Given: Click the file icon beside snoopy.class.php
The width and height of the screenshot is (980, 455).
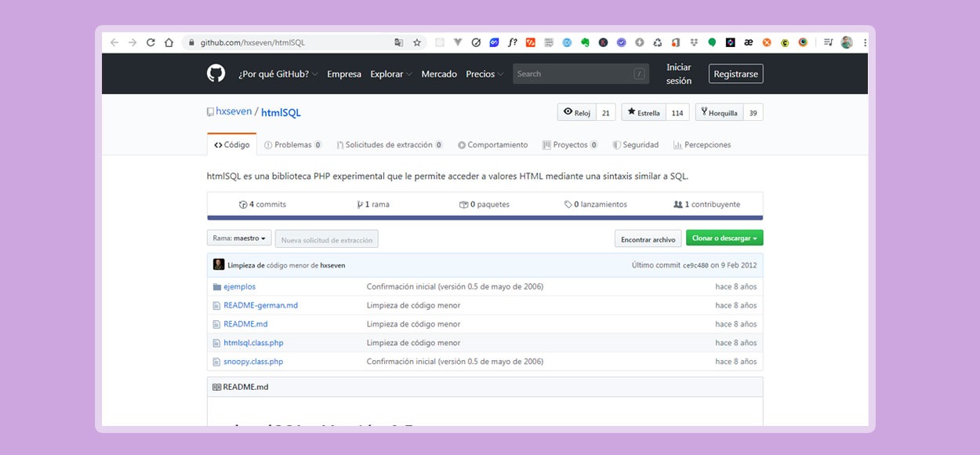Looking at the screenshot, I should pyautogui.click(x=217, y=362).
